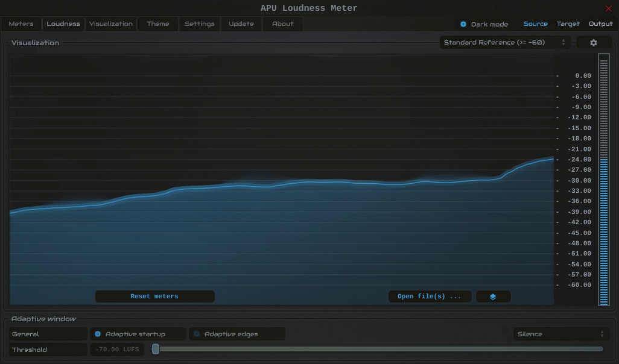This screenshot has width=619, height=364.
Task: Click the -30.00 scale value
Action: click(x=579, y=181)
